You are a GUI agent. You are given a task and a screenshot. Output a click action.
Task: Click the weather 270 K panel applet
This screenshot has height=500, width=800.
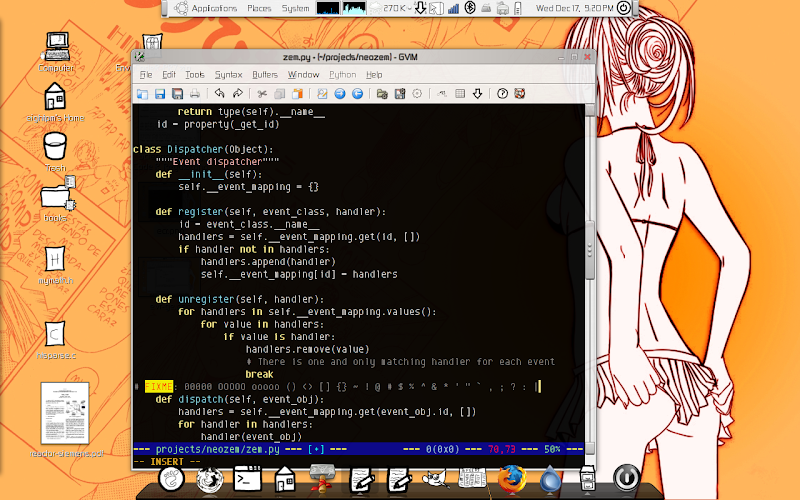tap(390, 8)
